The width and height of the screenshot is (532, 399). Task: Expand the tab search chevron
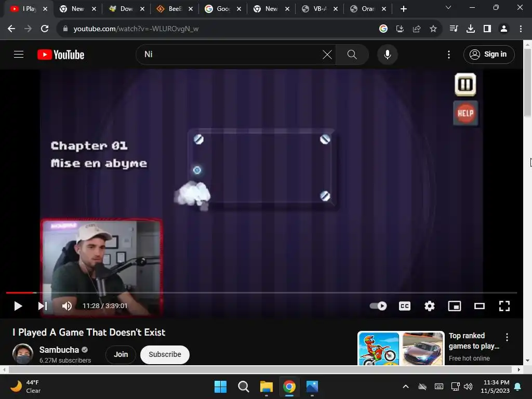click(448, 7)
